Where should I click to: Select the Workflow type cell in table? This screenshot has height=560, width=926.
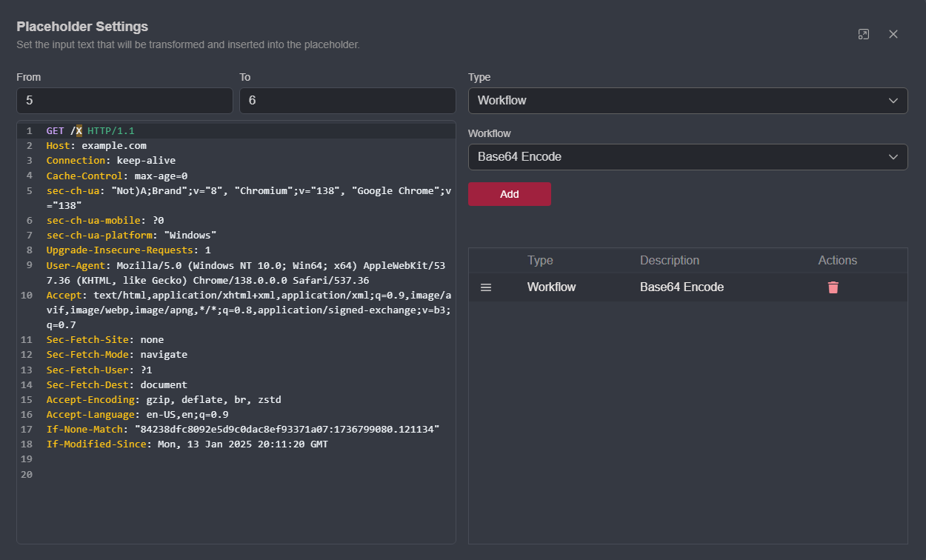pos(551,287)
